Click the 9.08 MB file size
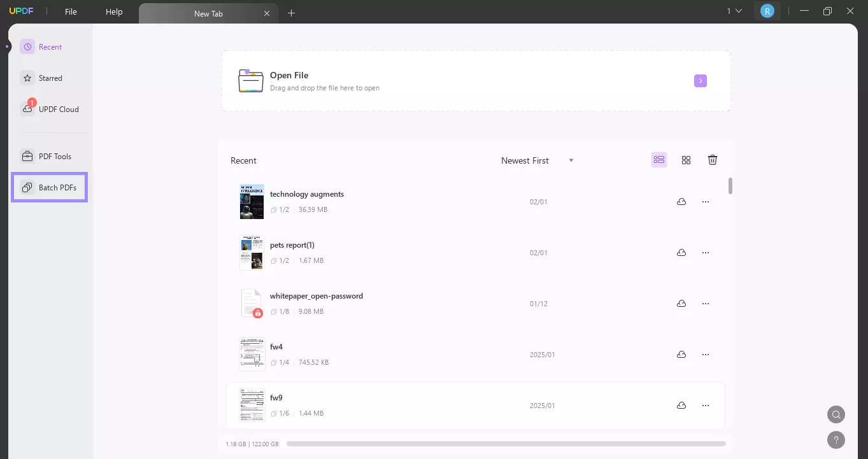The width and height of the screenshot is (868, 459). [x=311, y=311]
